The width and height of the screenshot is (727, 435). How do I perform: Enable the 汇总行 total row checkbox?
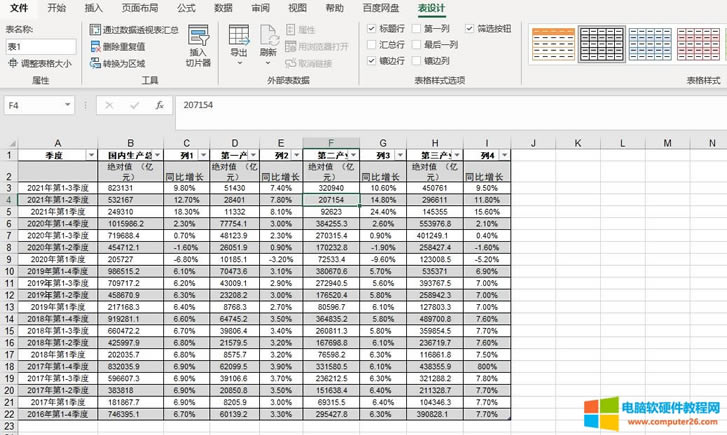pyautogui.click(x=373, y=45)
